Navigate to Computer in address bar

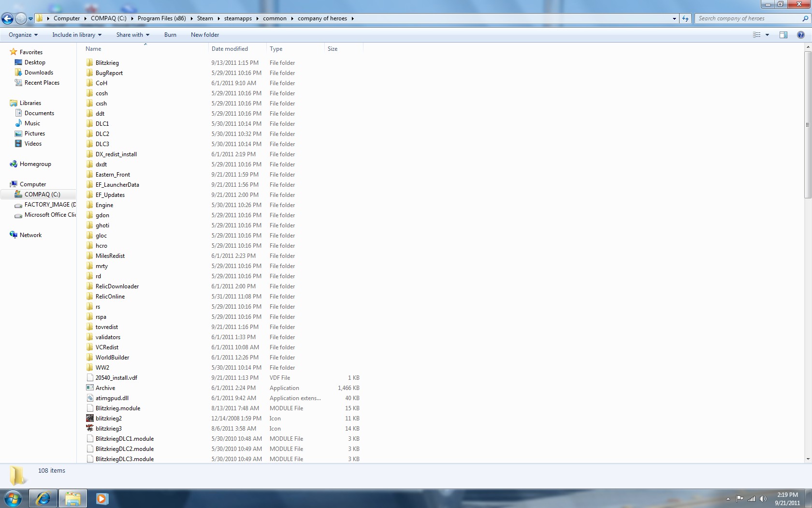click(67, 18)
